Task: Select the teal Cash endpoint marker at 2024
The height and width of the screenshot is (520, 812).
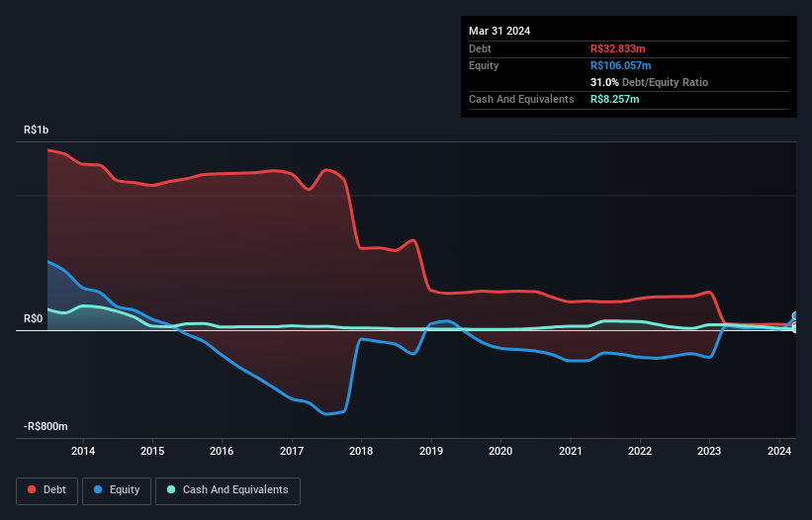Action: coord(795,329)
